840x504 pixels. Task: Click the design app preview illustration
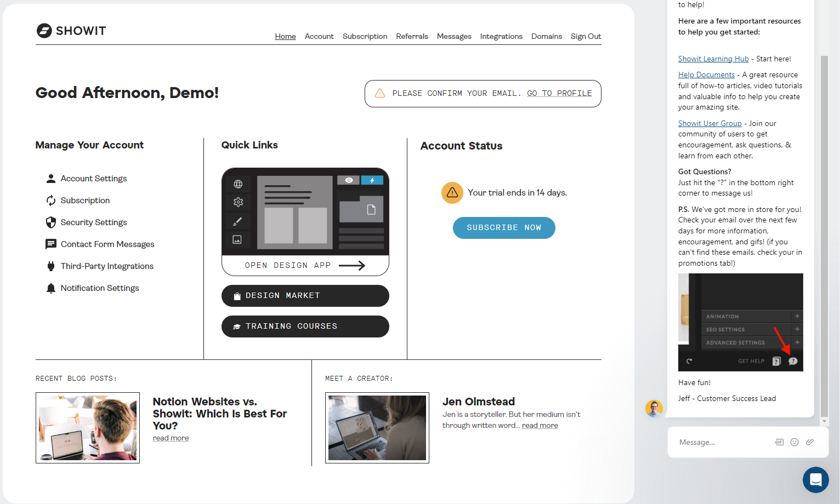305,212
